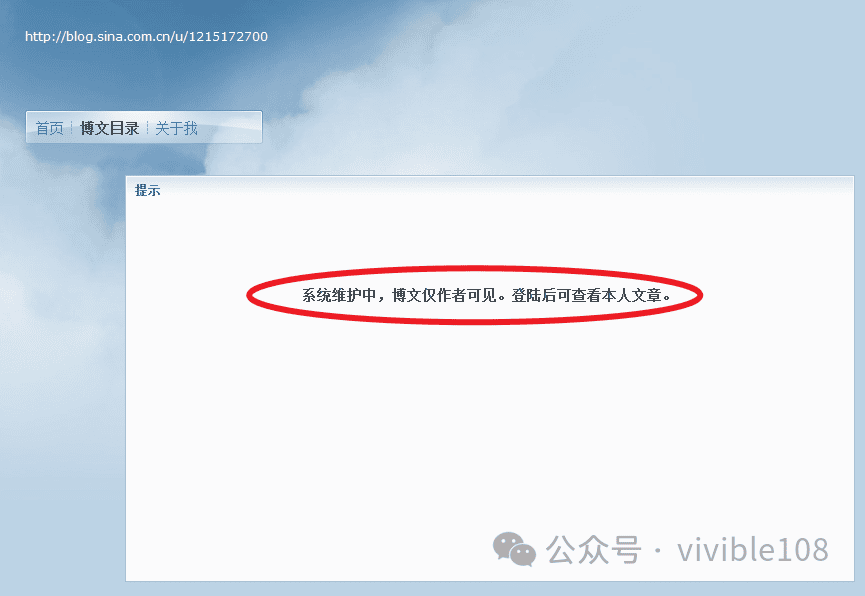Open the 首页 navigation tab

pos(50,128)
